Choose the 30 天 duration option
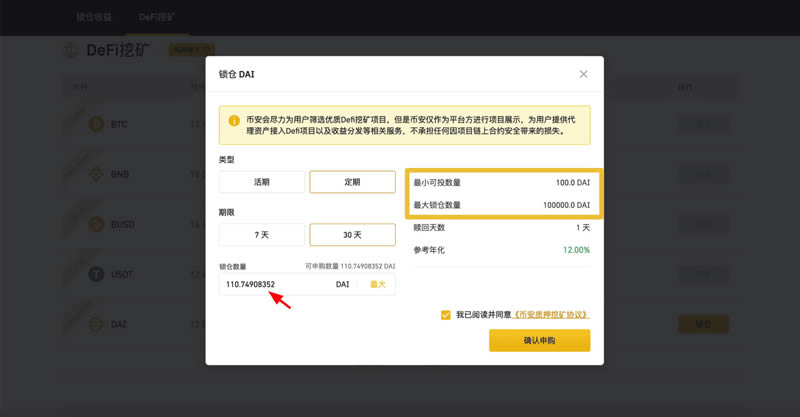 [x=352, y=235]
